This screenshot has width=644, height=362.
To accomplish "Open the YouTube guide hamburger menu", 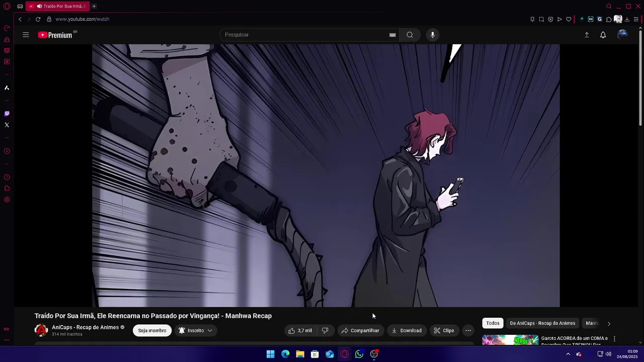I will click(x=26, y=35).
